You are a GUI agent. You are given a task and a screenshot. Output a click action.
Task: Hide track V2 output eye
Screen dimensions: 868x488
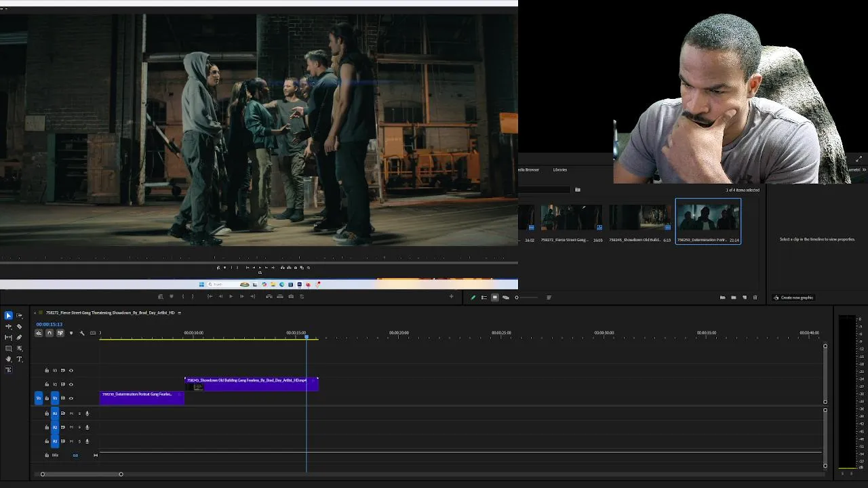(x=71, y=384)
